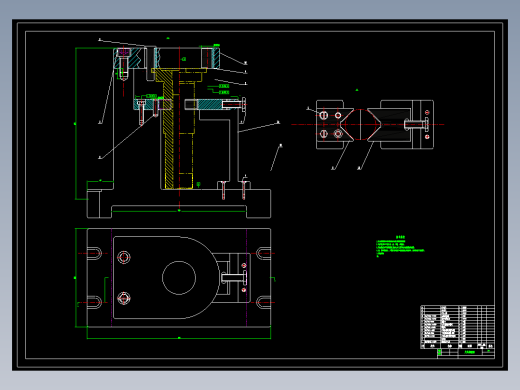The height and width of the screenshot is (390, 520).
Task: Select the green drawing title in title block
Action: tap(470, 352)
